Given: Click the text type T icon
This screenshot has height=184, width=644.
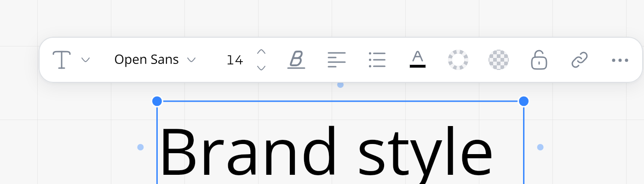Looking at the screenshot, I should point(62,60).
